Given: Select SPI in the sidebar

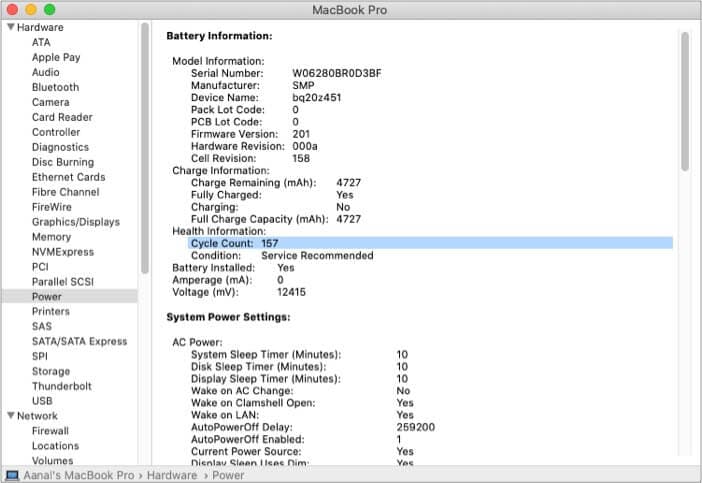Looking at the screenshot, I should [40, 356].
